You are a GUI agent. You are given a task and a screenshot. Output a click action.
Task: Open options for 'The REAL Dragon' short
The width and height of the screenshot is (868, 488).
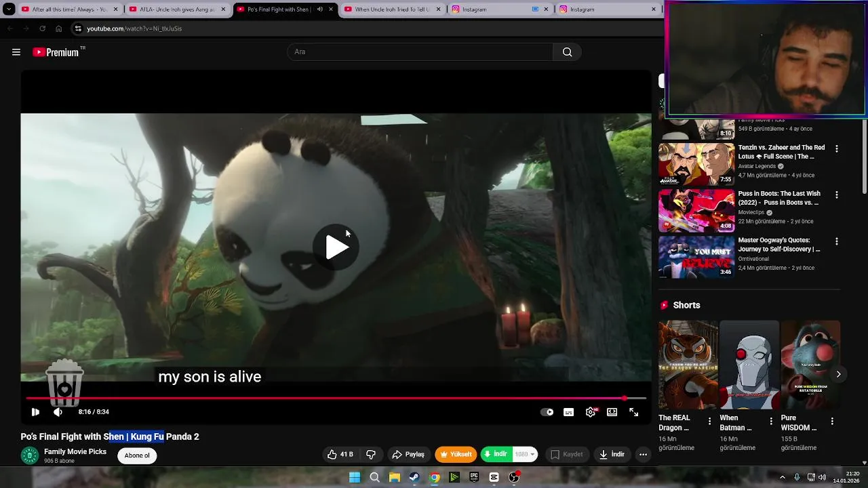click(710, 421)
